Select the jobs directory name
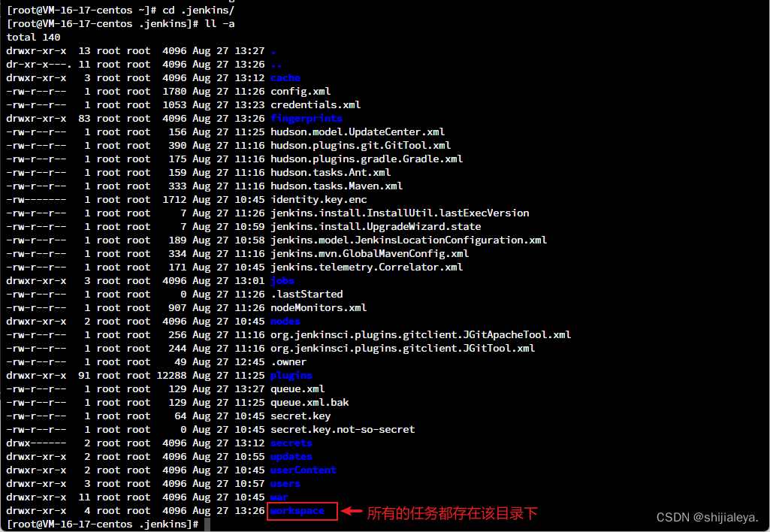Screen dimensions: 770x532 [282, 280]
